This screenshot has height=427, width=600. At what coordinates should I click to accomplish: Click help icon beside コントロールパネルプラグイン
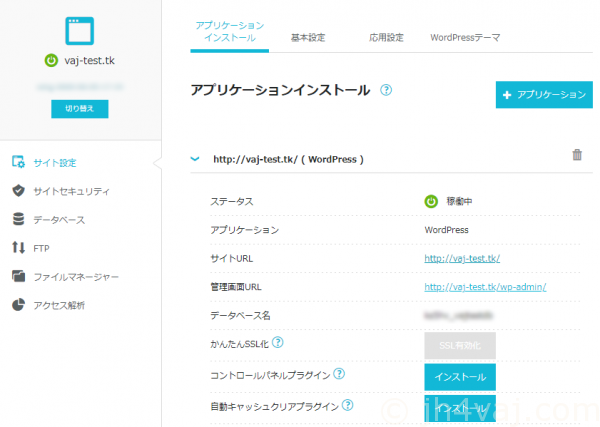(x=339, y=375)
